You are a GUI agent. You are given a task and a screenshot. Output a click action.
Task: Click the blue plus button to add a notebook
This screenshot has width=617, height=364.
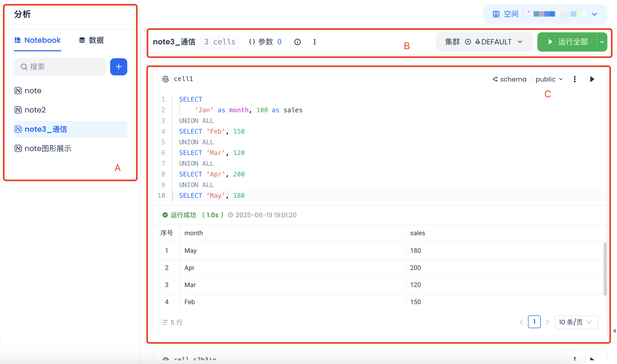(118, 67)
